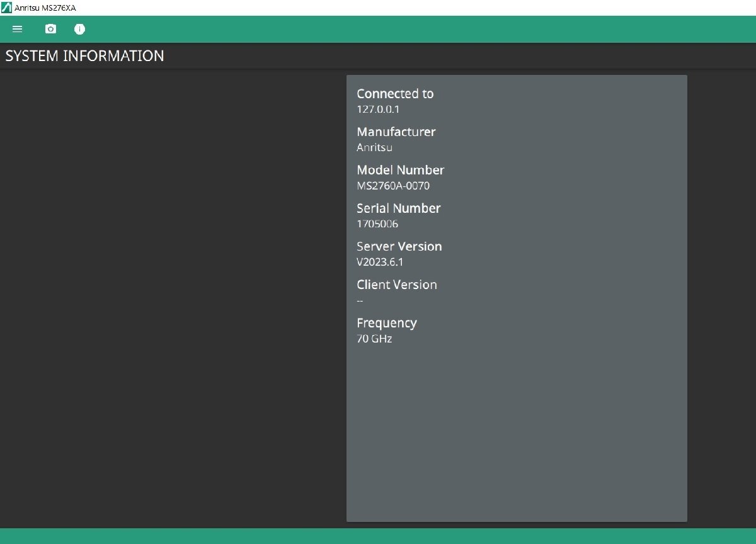Click the V2023.6.1 server version value
Image resolution: width=756 pixels, height=544 pixels.
(380, 262)
